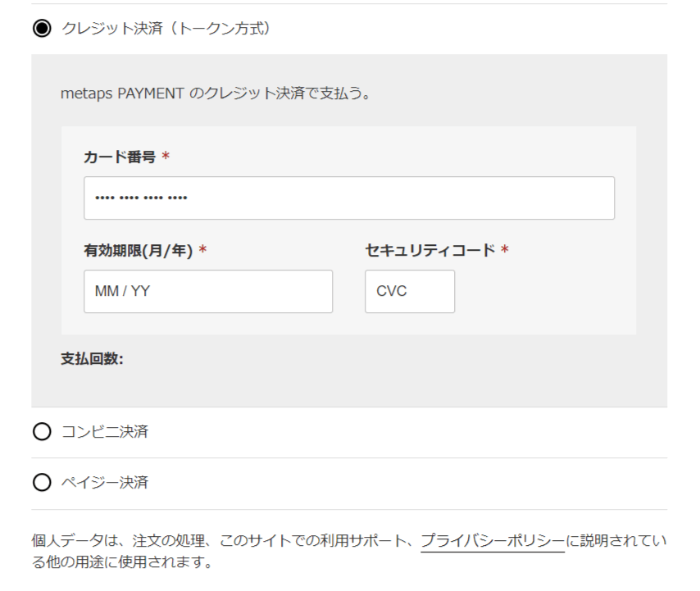Screen dimensions: 700x591
Task: Click the required asterisk beside 有効期限(月/年)
Action: [202, 249]
